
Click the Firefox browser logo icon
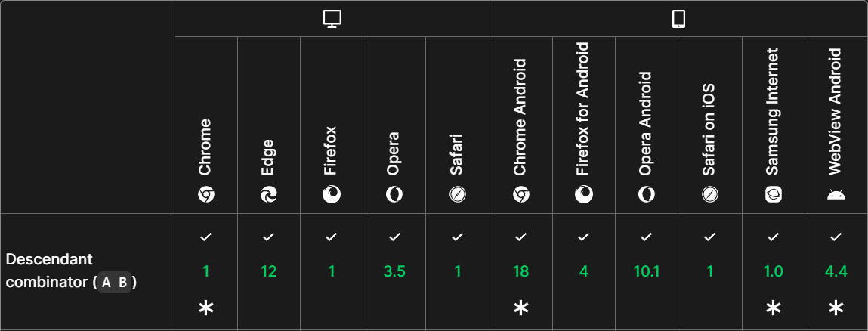332,195
